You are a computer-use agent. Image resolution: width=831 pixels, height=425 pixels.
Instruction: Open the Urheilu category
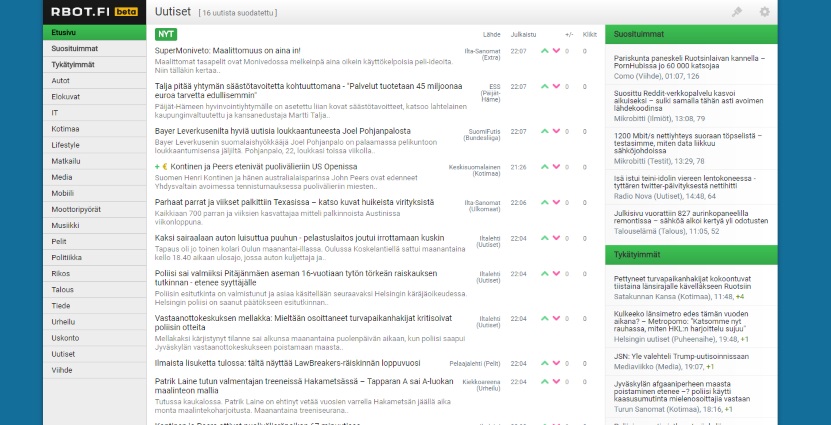[x=94, y=322]
